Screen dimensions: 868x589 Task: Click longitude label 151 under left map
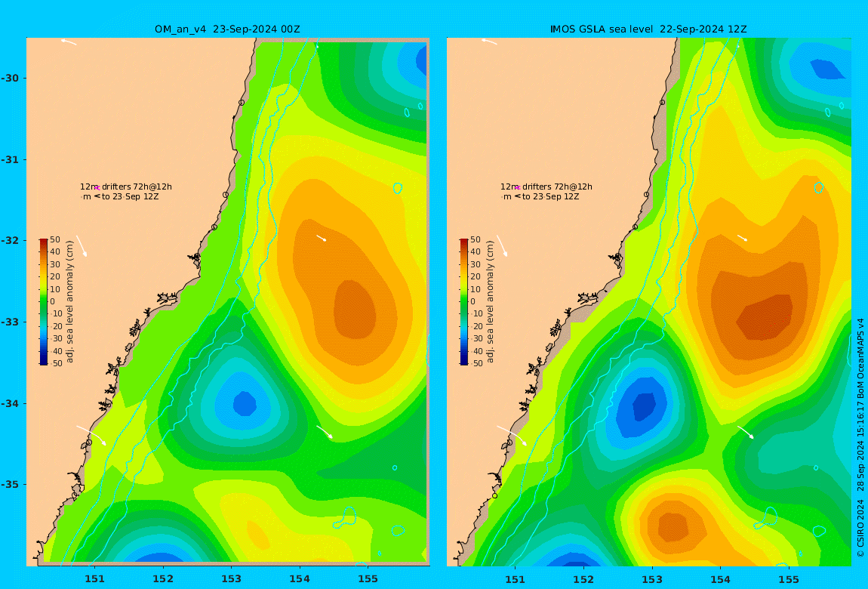[94, 579]
